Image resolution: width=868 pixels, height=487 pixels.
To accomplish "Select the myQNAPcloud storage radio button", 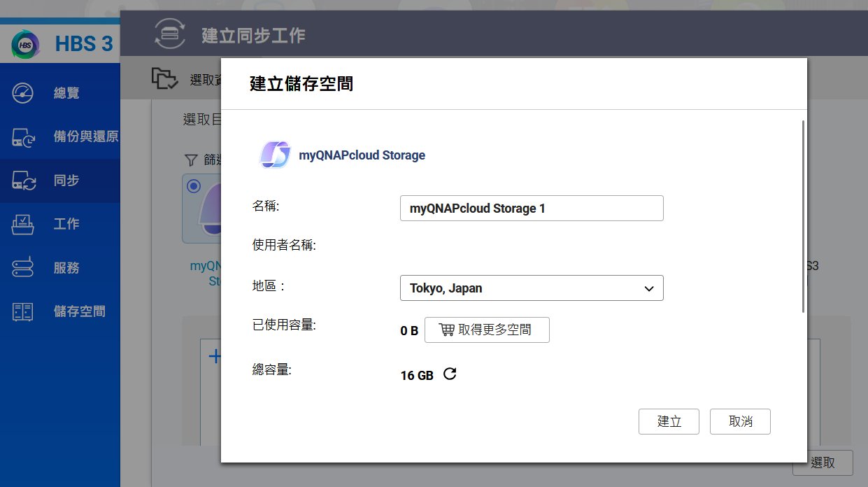I will click(194, 186).
